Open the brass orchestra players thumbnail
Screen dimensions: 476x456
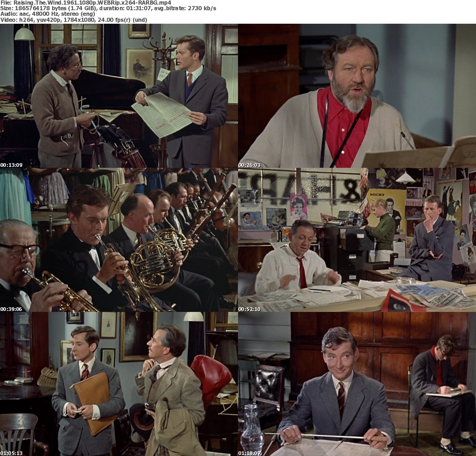119,240
